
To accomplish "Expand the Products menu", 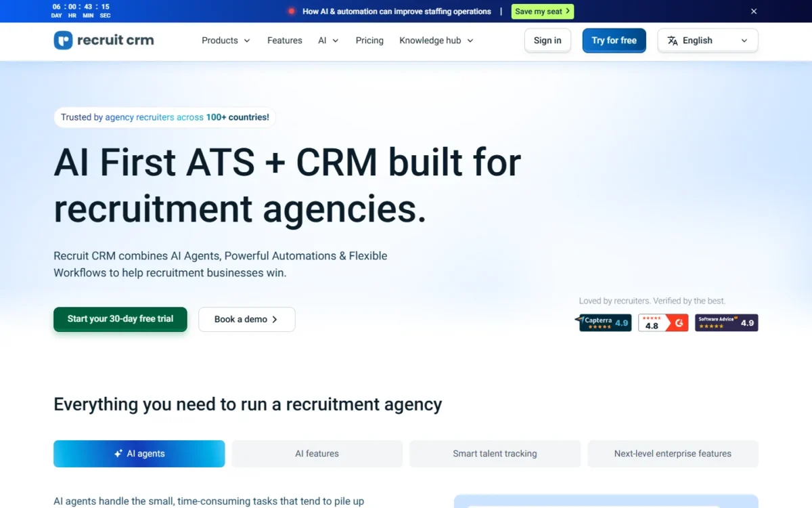I will (x=226, y=41).
